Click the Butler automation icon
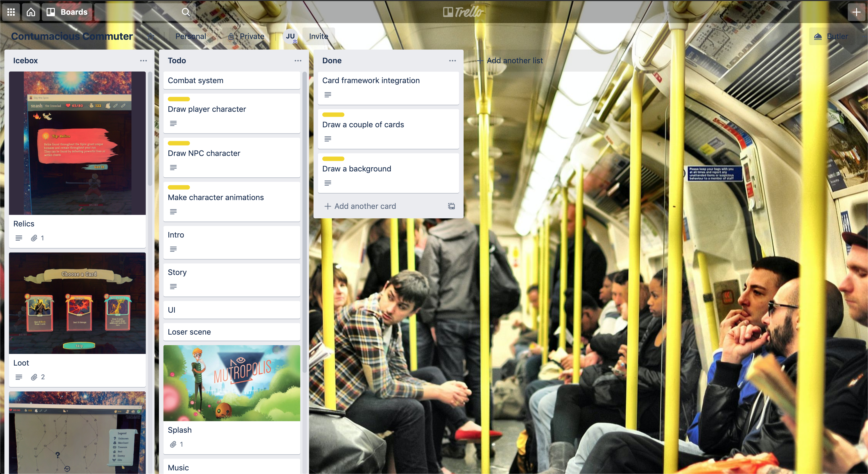The width and height of the screenshot is (868, 474). click(x=818, y=36)
